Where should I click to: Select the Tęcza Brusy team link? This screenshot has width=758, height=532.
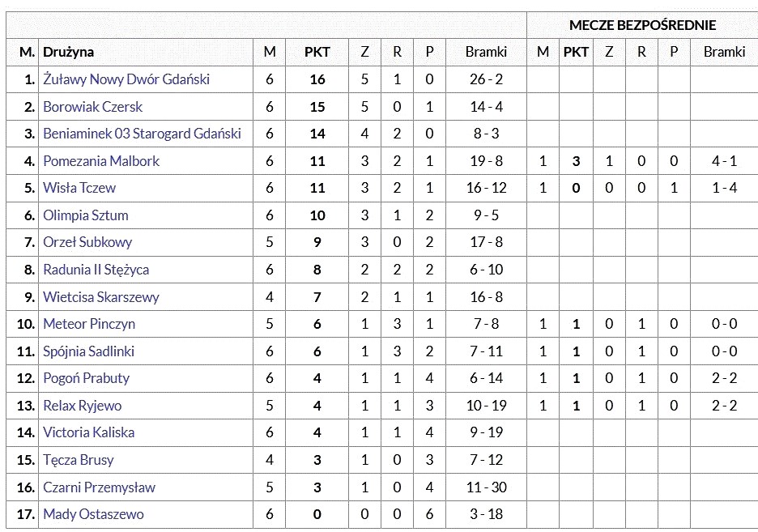coord(79,460)
